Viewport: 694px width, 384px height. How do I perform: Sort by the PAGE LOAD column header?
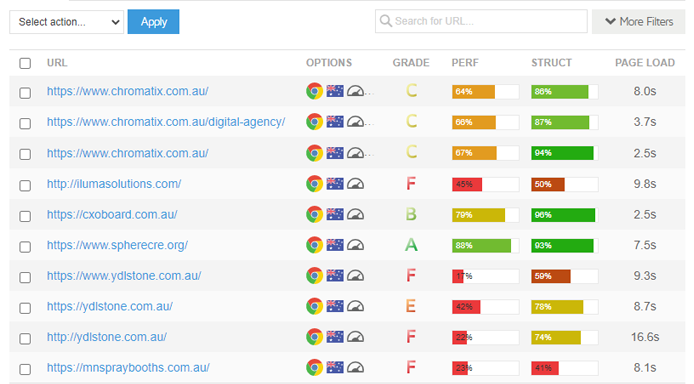[645, 63]
